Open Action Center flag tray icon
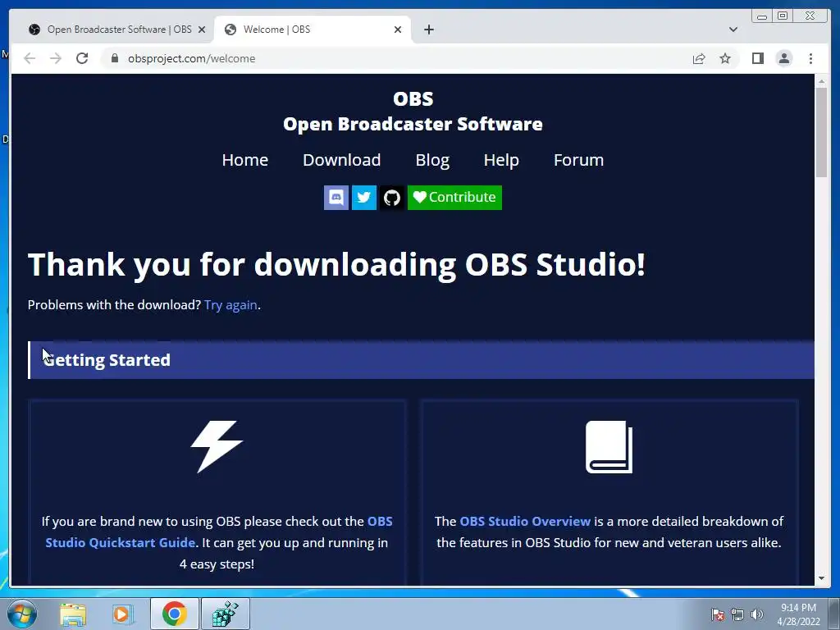Image resolution: width=840 pixels, height=630 pixels. [718, 614]
